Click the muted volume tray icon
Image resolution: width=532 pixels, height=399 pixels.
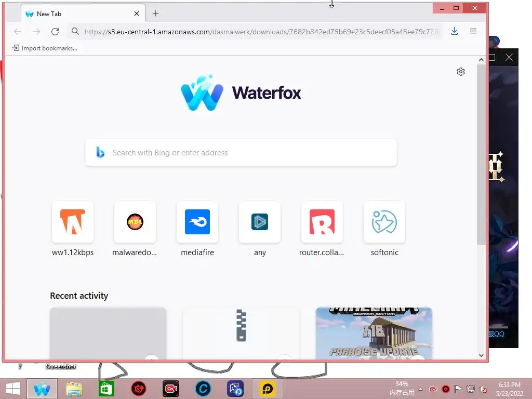[x=483, y=389]
